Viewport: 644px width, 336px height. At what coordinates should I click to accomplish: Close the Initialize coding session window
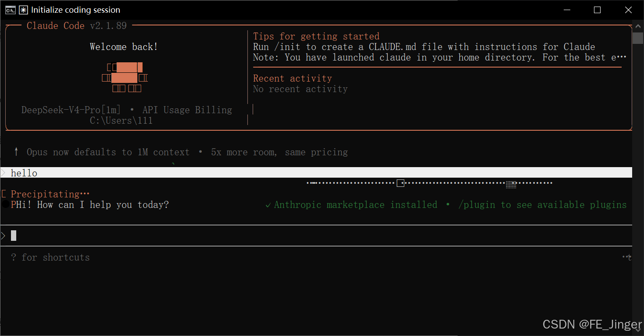click(629, 10)
